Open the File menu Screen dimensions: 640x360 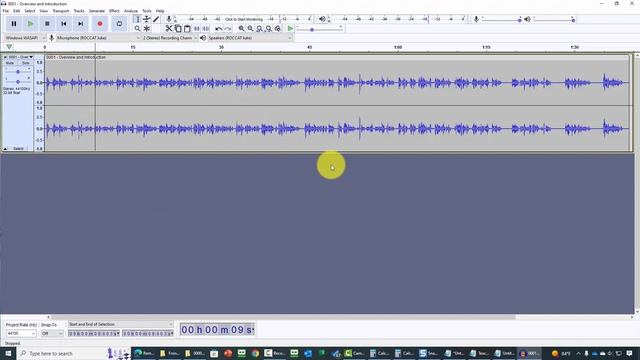coord(6,11)
